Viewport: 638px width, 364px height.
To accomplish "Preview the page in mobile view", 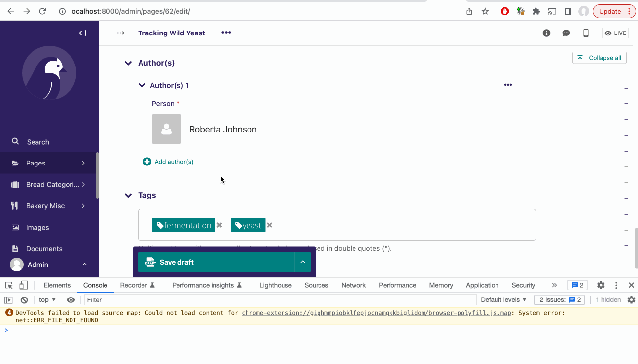I will pos(586,33).
